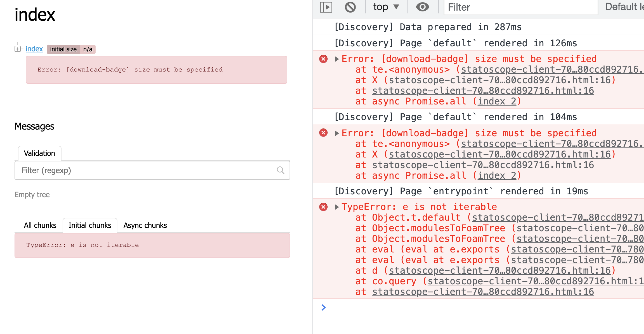This screenshot has height=334, width=644.
Task: Click the magnifier icon in Filter (regexp) field
Action: (x=280, y=170)
